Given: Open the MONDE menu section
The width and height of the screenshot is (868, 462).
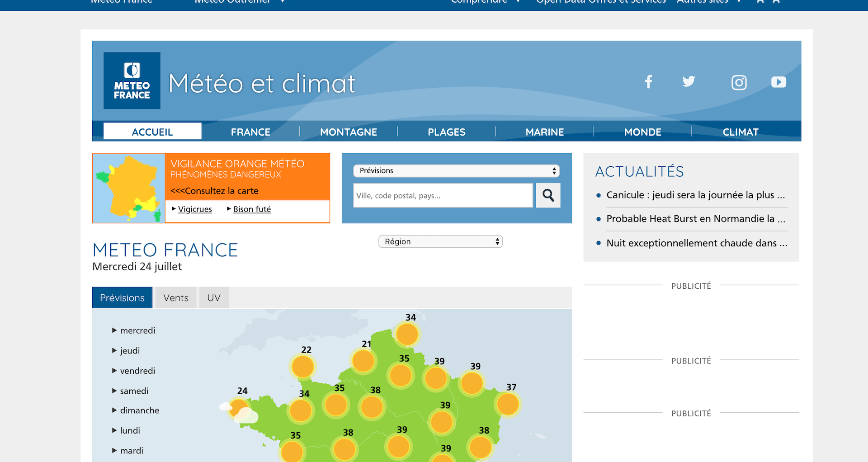Looking at the screenshot, I should [643, 132].
